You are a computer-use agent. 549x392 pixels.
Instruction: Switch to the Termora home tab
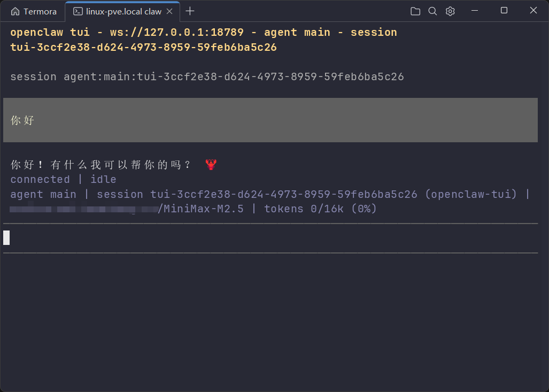35,11
